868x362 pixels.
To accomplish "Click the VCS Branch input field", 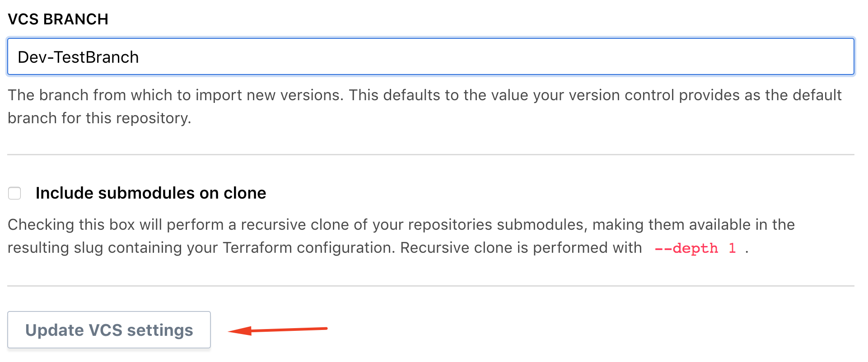I will 430,57.
